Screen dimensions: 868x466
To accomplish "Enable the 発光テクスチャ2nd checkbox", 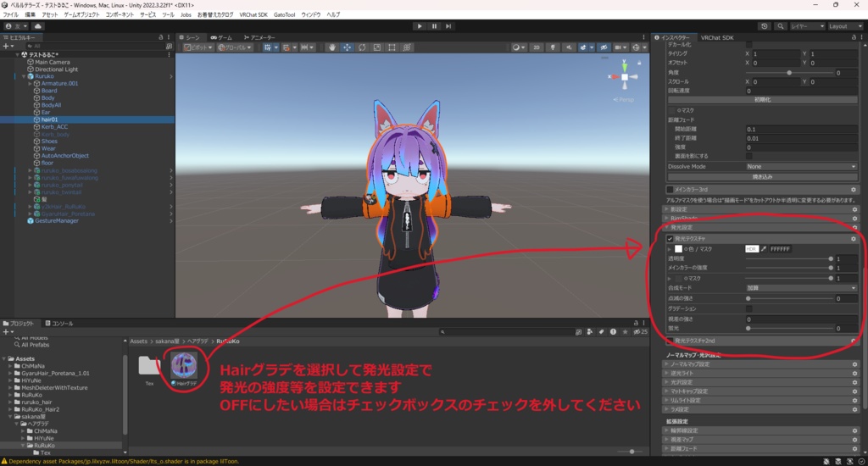I will 670,341.
